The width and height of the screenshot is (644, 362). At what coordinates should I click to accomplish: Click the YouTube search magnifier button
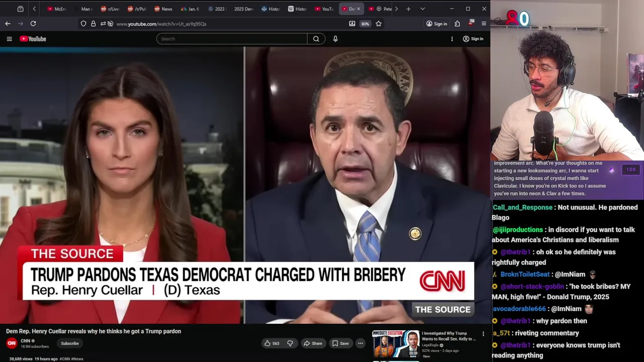(316, 39)
